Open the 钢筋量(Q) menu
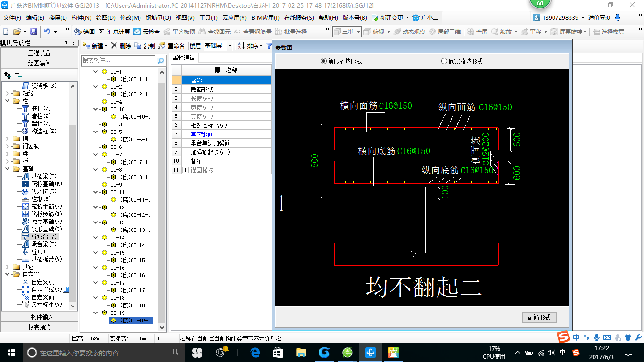 (x=158, y=17)
